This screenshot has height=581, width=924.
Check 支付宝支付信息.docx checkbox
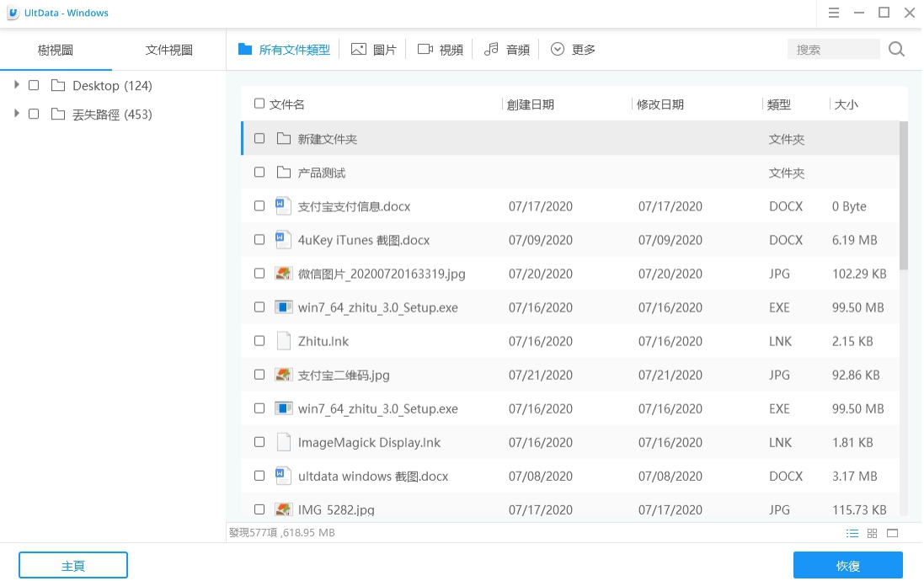(x=259, y=205)
